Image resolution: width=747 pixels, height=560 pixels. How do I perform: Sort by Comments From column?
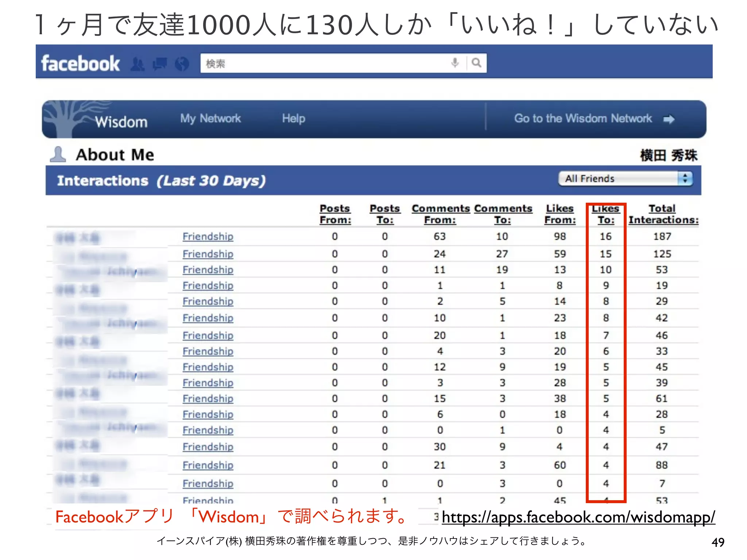click(x=441, y=214)
